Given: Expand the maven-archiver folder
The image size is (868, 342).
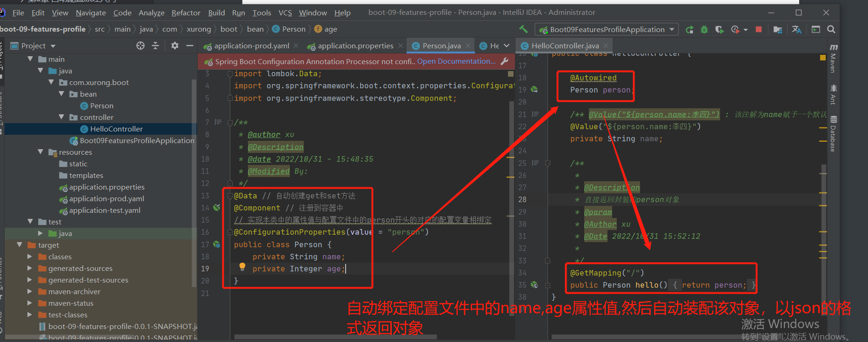Looking at the screenshot, I should 30,291.
